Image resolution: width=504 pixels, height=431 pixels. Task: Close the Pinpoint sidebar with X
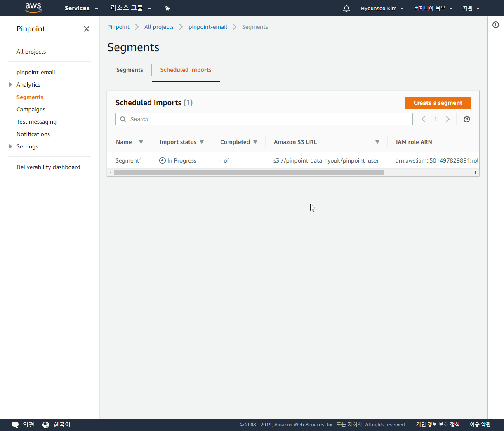pos(87,29)
